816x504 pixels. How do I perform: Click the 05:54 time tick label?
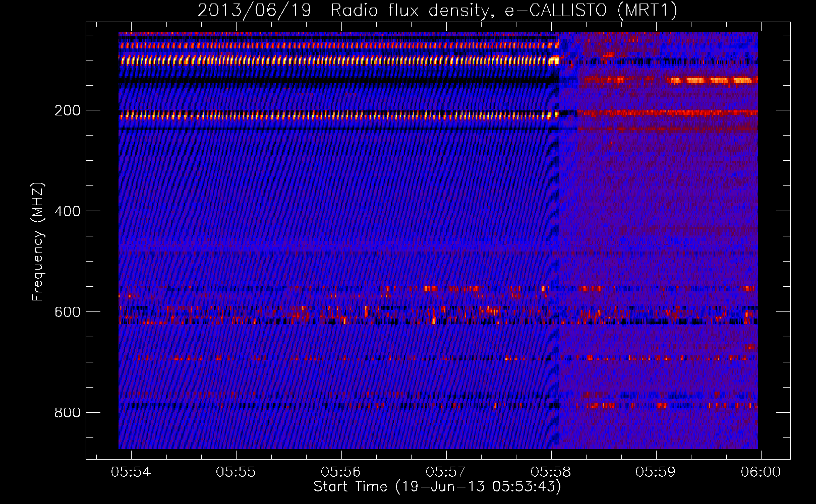131,472
